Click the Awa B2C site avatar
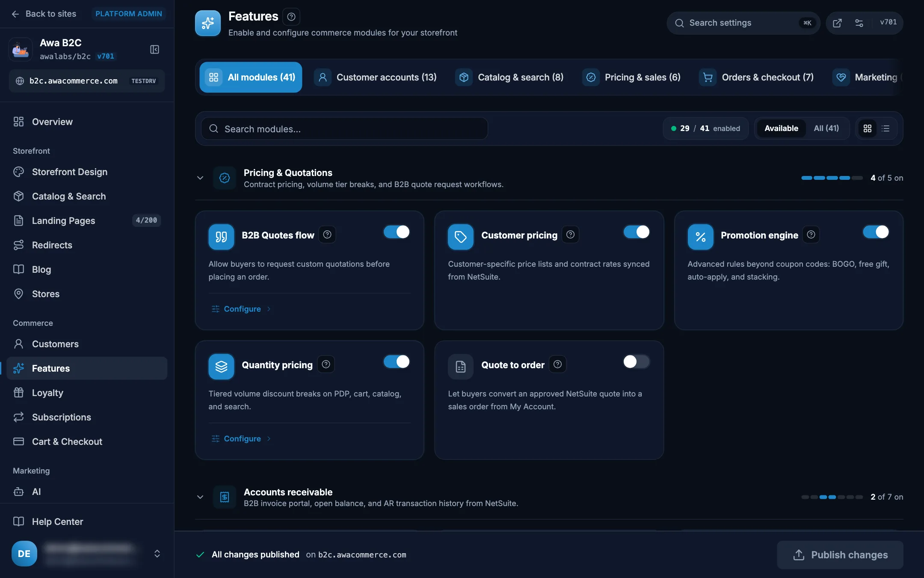This screenshot has width=924, height=578. coord(21,49)
